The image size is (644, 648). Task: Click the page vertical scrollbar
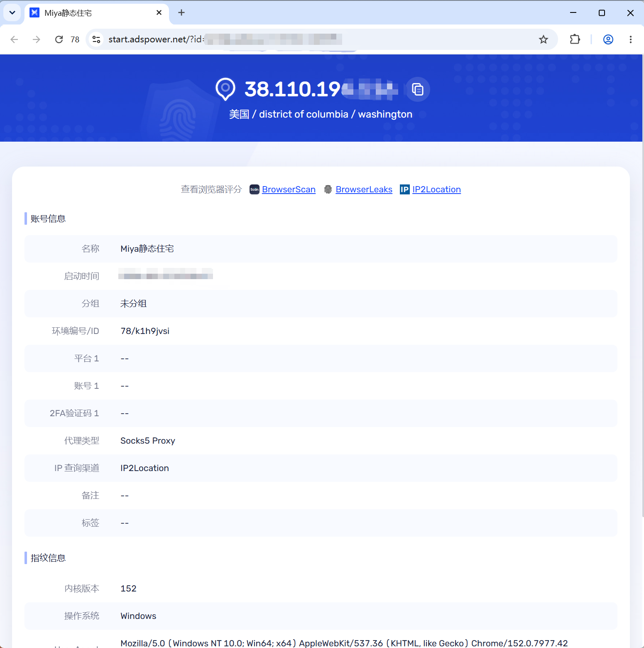pos(642,287)
